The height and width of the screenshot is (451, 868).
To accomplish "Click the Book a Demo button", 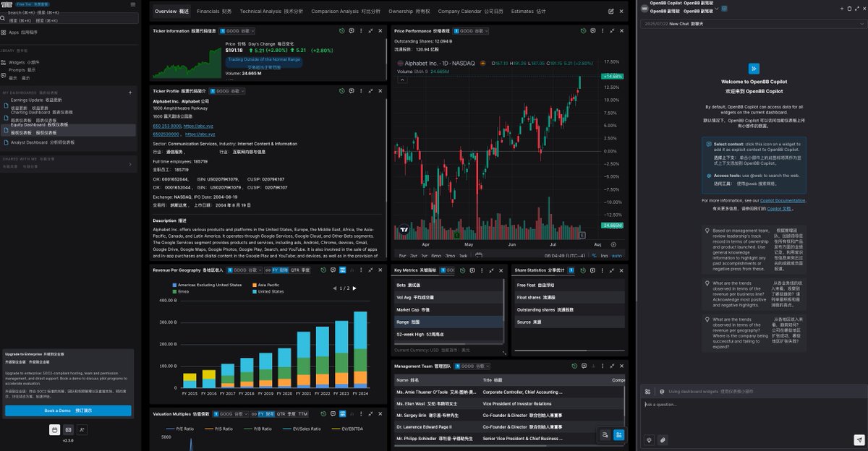I will pyautogui.click(x=68, y=411).
